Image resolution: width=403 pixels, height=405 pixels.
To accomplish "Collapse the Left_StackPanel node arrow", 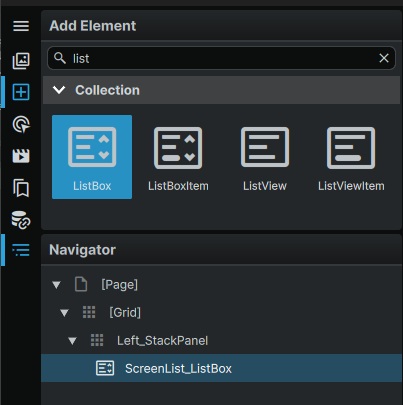I will click(72, 341).
